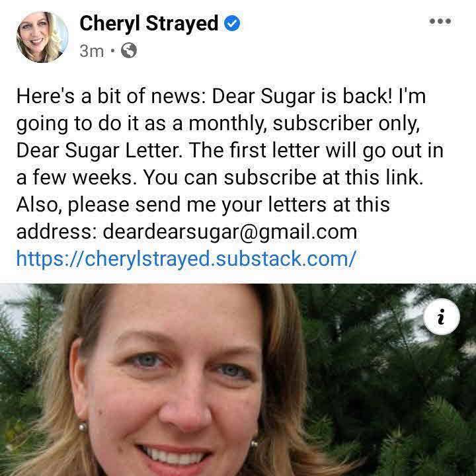Open the three-dot post options menu
Viewport: 476px width, 476px height.
click(440, 21)
